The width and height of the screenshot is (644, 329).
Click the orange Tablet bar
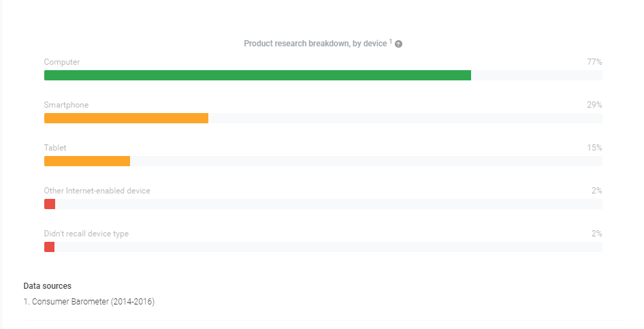click(x=87, y=161)
